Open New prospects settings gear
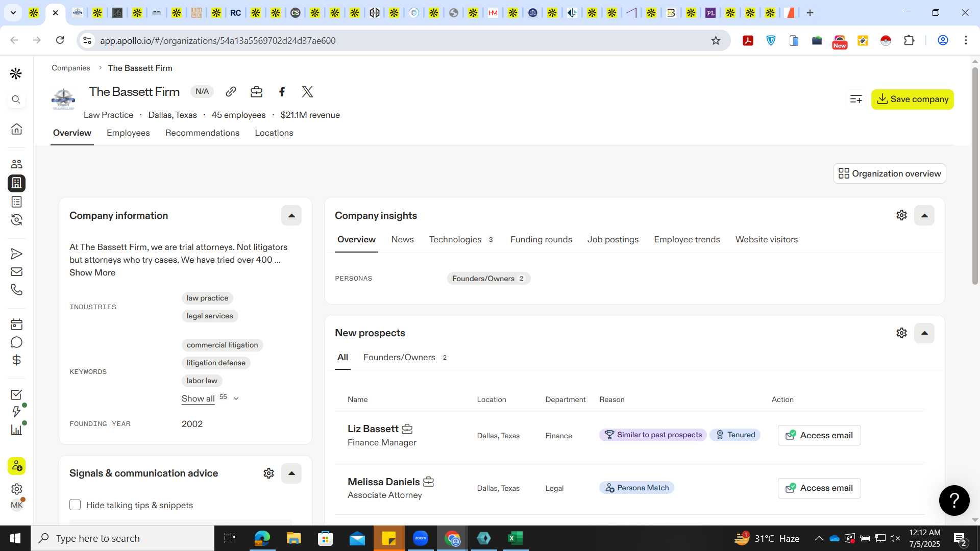Viewport: 980px width, 551px height. click(x=901, y=333)
